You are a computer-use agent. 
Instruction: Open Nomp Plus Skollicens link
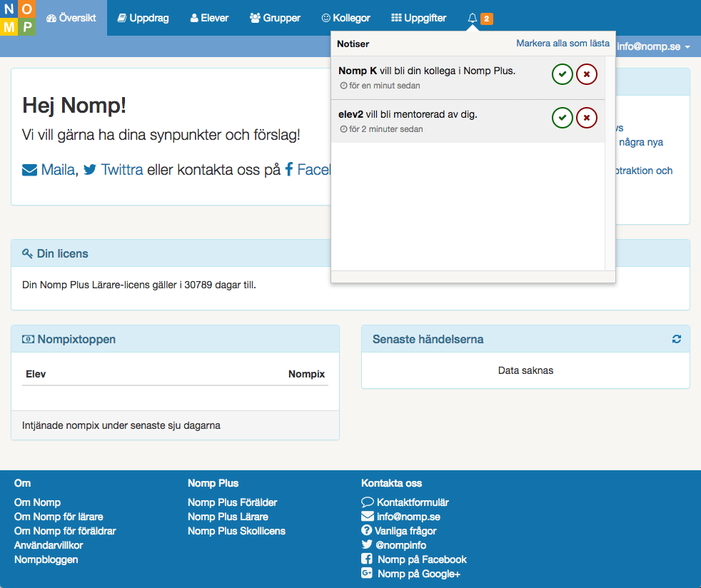[x=236, y=531]
